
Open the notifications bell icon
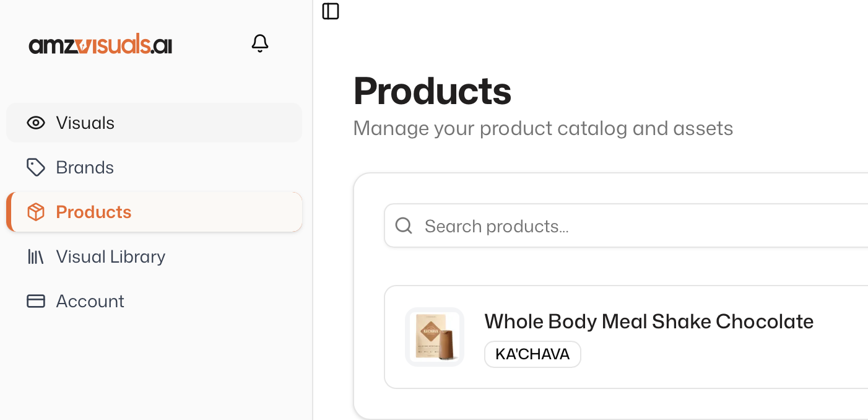(260, 43)
